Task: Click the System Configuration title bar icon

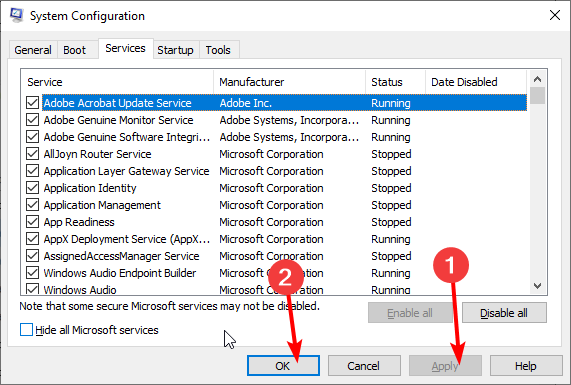Action: pos(16,16)
